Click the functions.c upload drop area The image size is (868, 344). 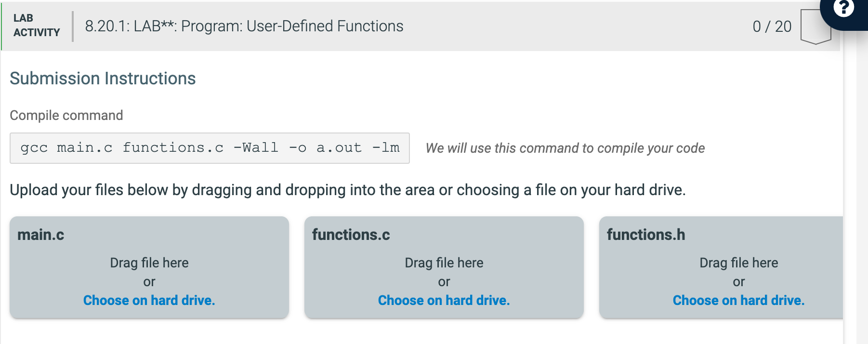[444, 267]
